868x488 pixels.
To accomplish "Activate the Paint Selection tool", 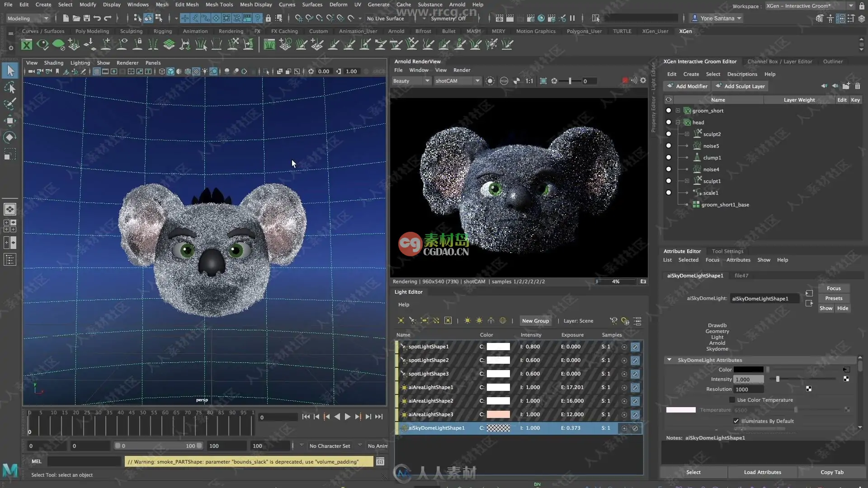I will click(x=10, y=104).
